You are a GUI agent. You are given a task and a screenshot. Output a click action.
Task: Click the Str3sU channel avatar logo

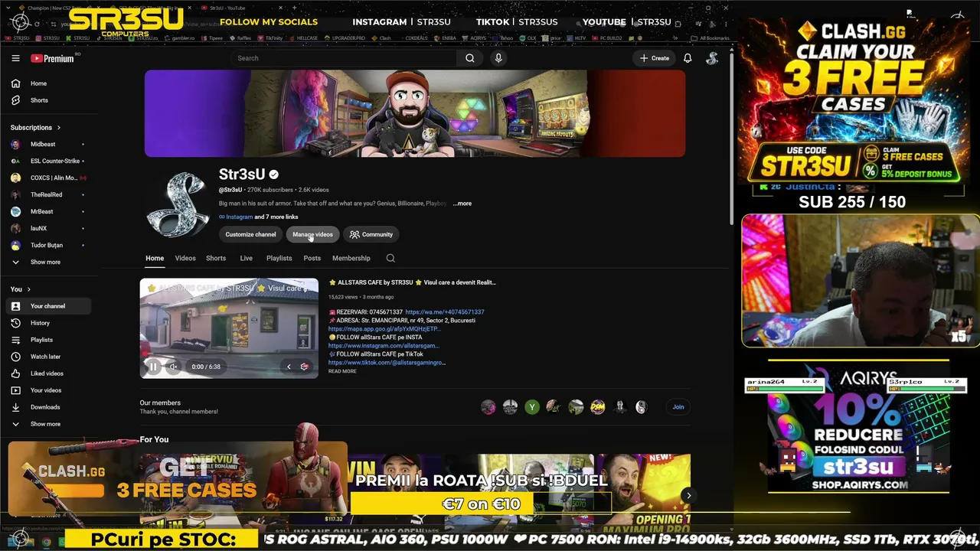coord(178,204)
